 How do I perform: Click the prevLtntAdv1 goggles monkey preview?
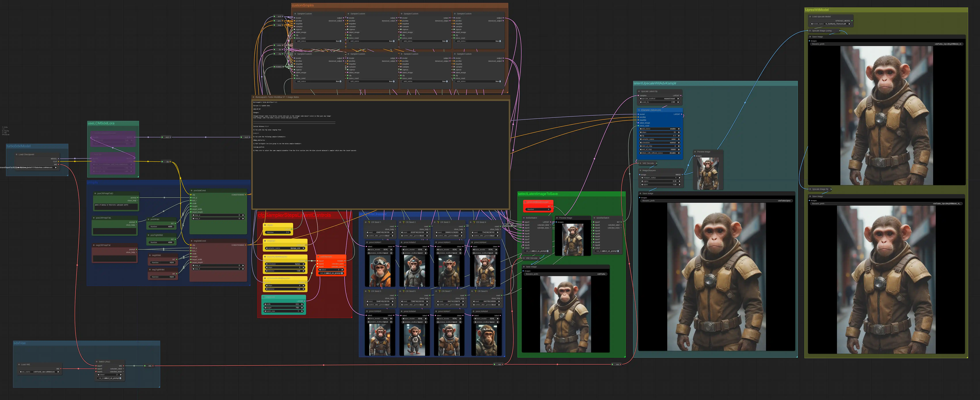[x=380, y=271]
